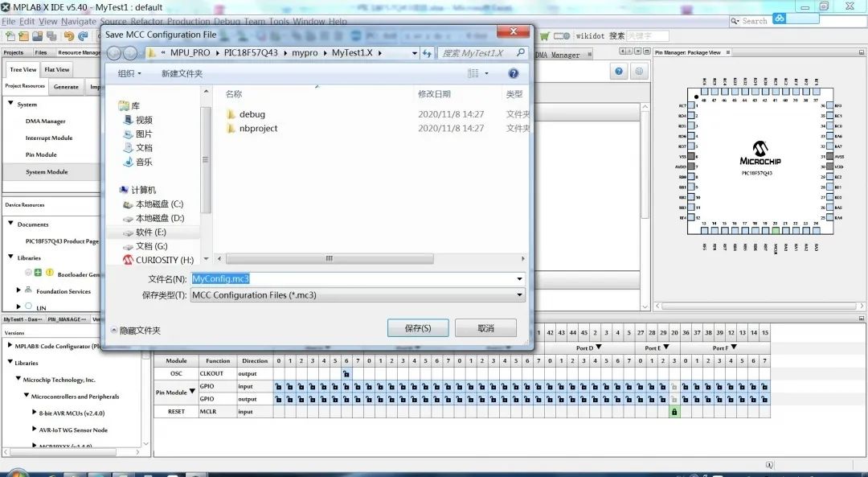Click the shopping cart toolbar icon
The width and height of the screenshot is (868, 477).
click(545, 36)
